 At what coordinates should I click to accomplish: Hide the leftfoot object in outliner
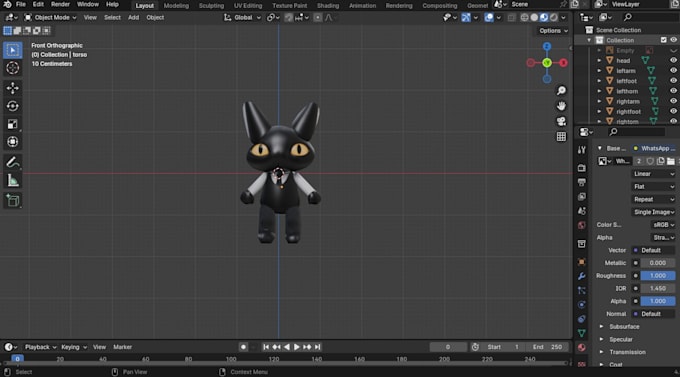(x=673, y=81)
